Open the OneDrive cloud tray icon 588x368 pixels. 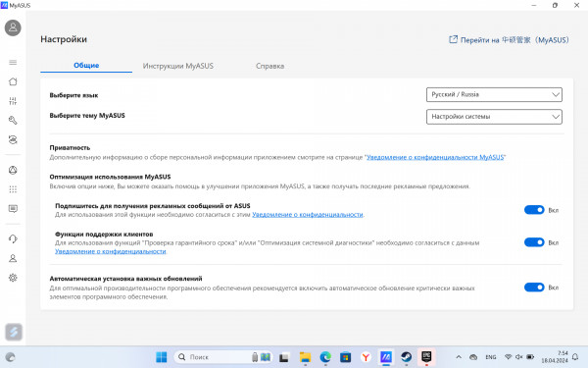pos(473,357)
